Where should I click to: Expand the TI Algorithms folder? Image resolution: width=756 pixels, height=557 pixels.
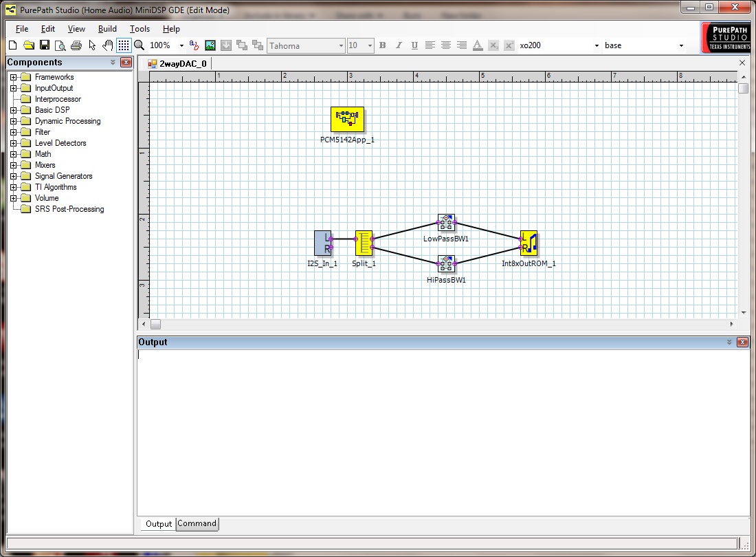(x=14, y=187)
